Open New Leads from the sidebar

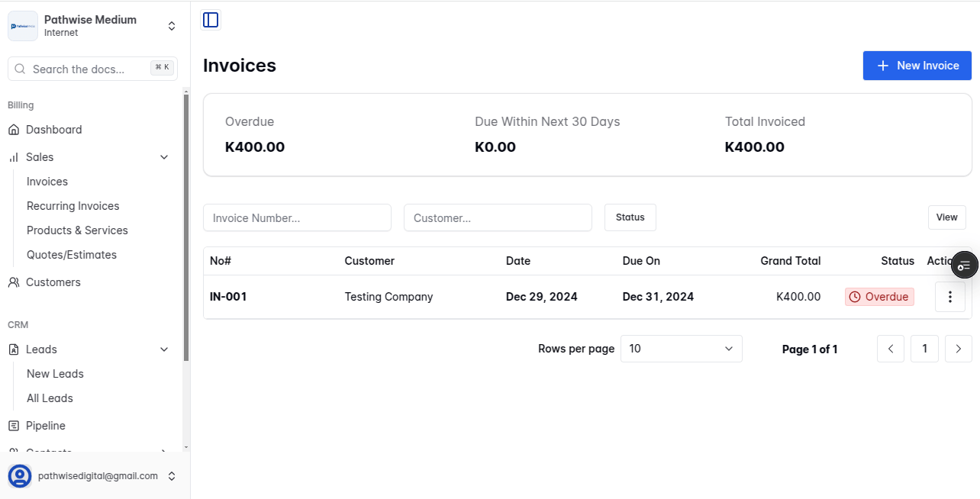point(54,373)
